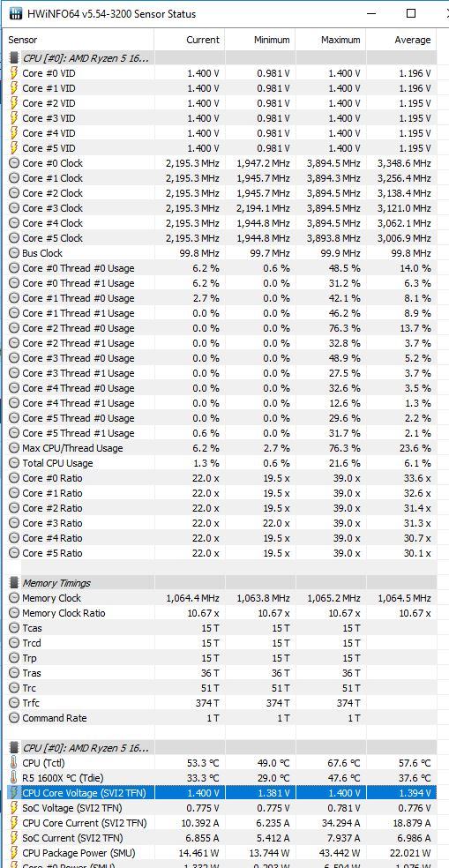The height and width of the screenshot is (868, 449).
Task: Click lightning icon beside CPU Package Power (SMU)
Action: tap(14, 853)
